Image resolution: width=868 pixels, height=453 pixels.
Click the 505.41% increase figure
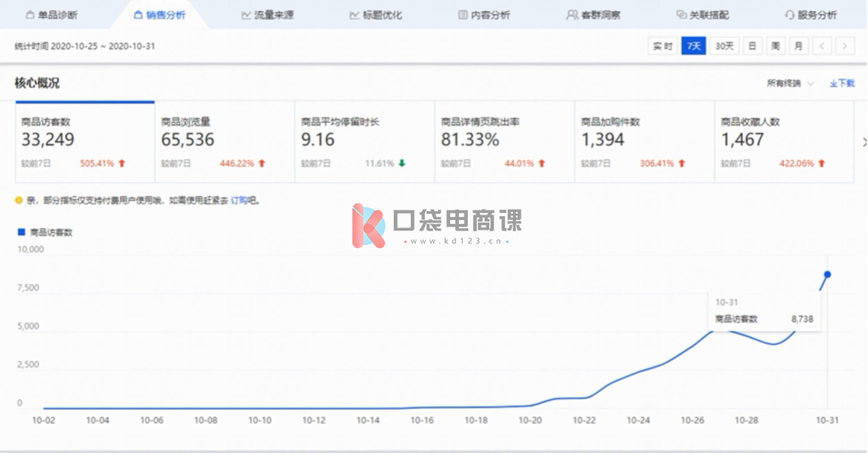coord(97,163)
